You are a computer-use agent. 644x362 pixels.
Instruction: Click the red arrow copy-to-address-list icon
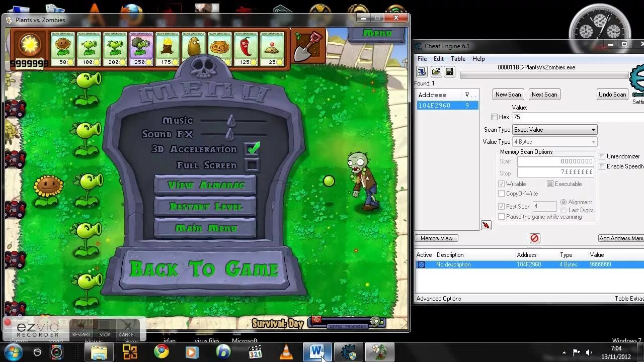[486, 225]
